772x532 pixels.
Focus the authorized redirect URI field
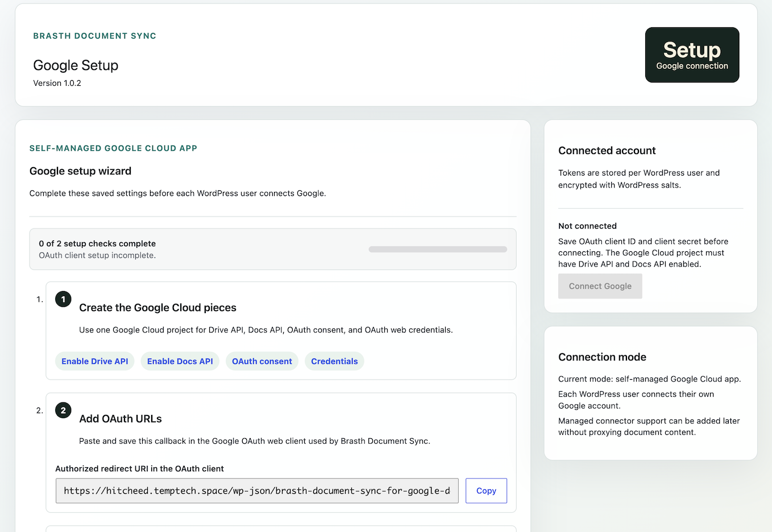click(257, 491)
